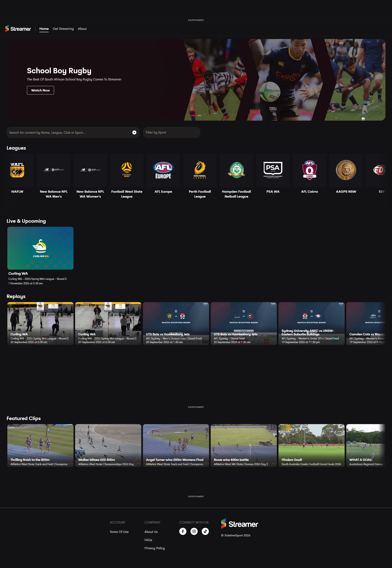Open New Balance NPL WA Women's logo
392x568 pixels.
[90, 170]
